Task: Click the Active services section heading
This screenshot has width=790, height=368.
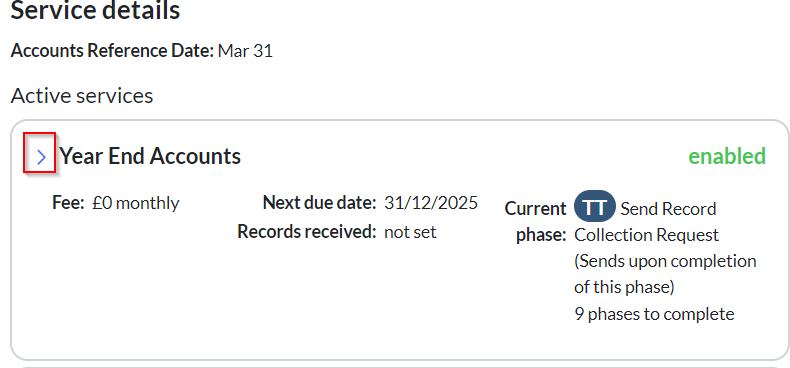Action: [82, 95]
